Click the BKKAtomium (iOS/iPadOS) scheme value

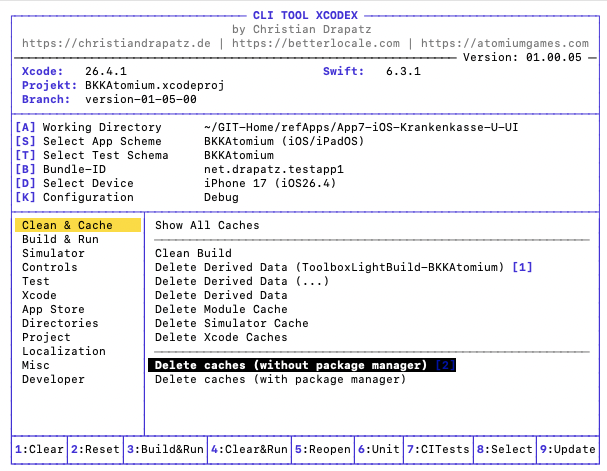click(284, 141)
